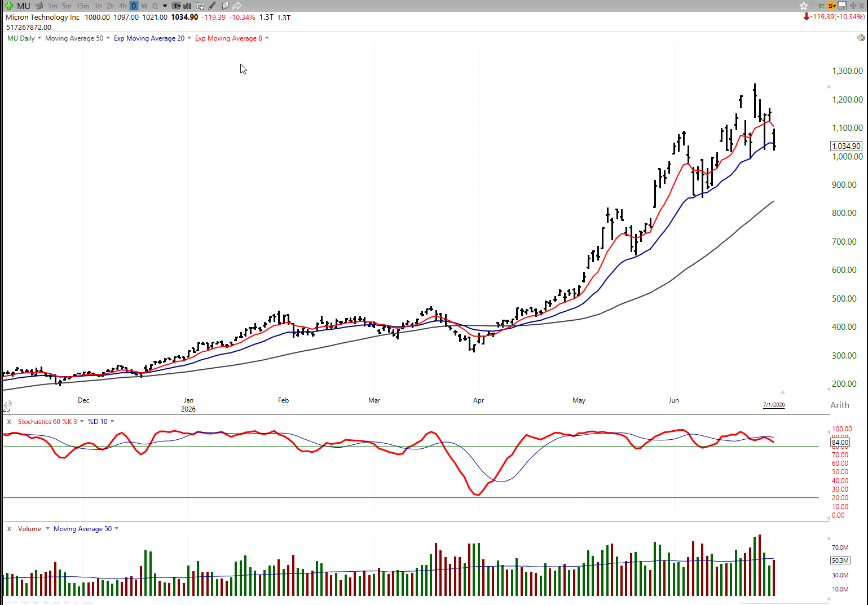Screen dimensions: 868x605
Task: Expand the Volume Moving Average 50 dropdown
Action: (x=117, y=529)
